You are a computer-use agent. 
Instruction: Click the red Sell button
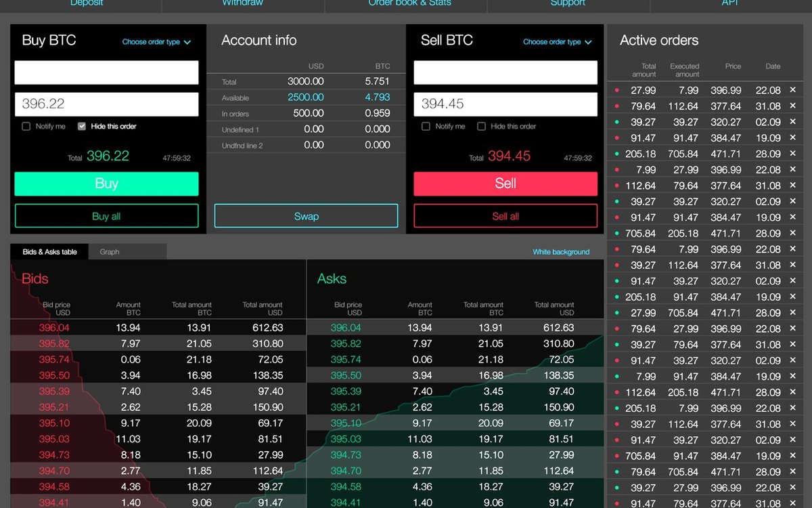coord(505,184)
